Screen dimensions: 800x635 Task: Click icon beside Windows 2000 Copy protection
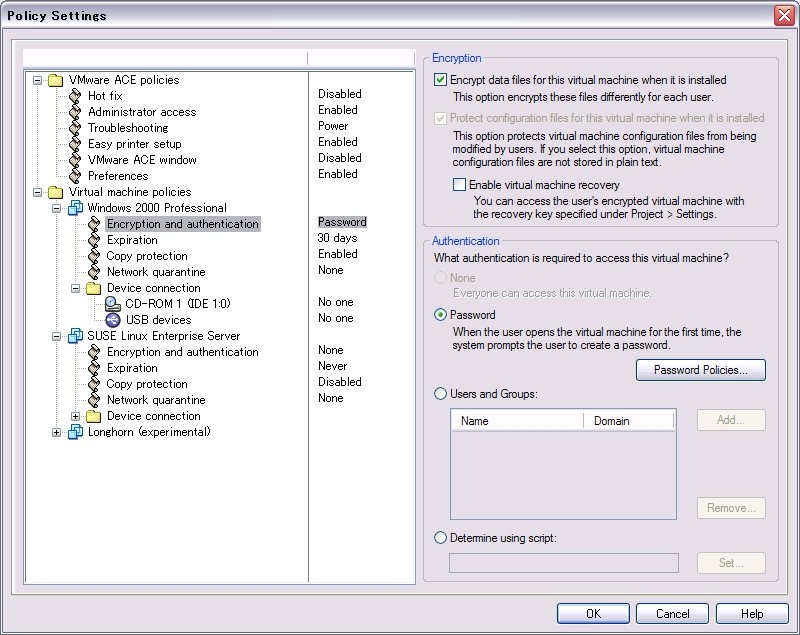click(94, 256)
